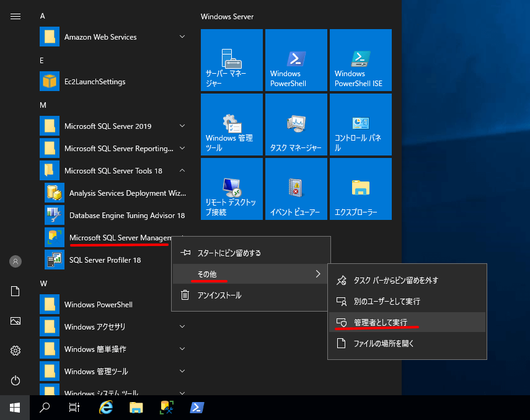The image size is (530, 420).
Task: Open the Documents shortcut in Start sidebar
Action: (x=15, y=291)
